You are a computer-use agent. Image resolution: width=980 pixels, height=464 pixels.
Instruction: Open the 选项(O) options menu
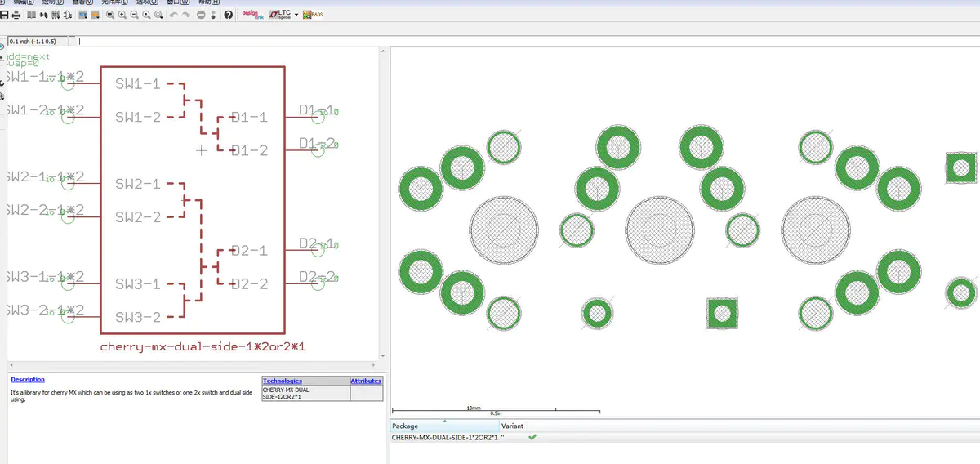147,2
